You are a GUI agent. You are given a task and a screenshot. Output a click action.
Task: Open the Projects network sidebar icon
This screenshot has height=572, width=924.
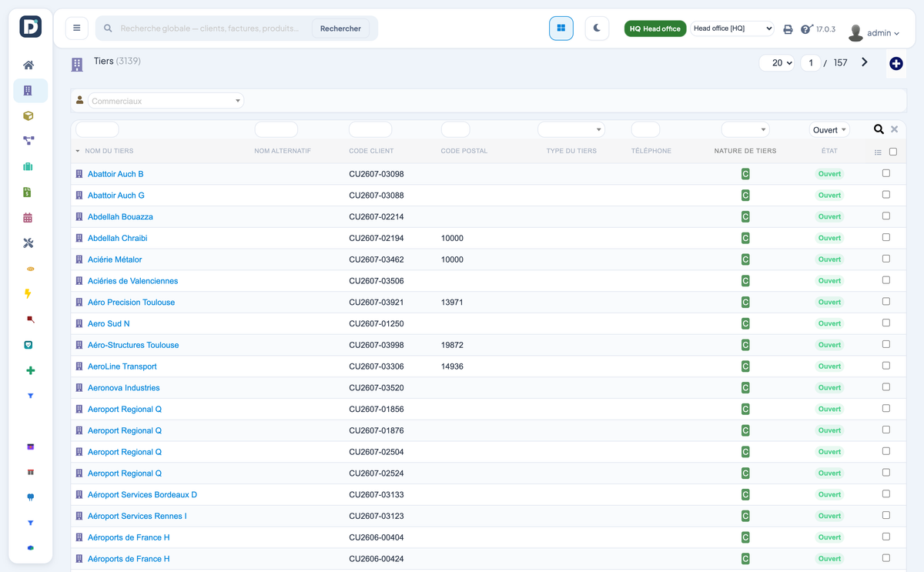click(x=28, y=141)
